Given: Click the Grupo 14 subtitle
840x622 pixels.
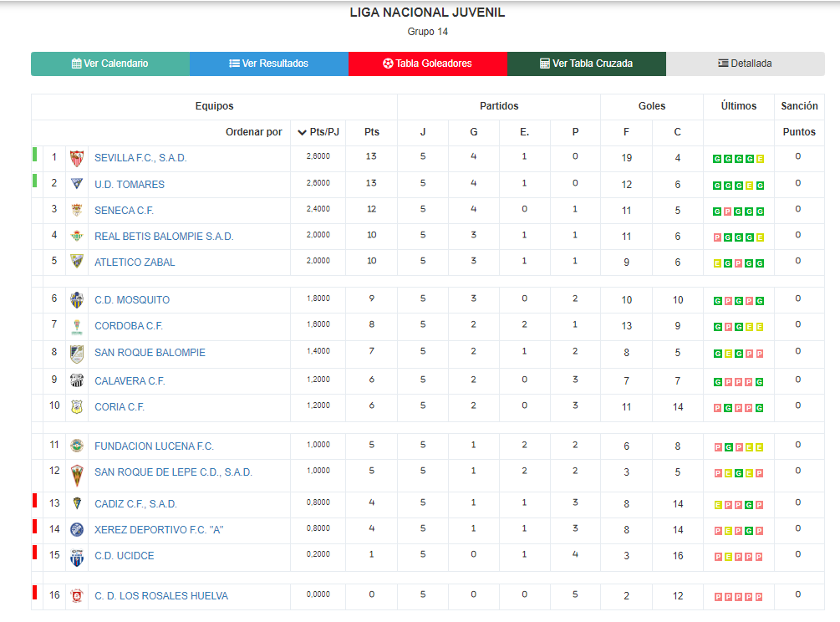Looking at the screenshot, I should (x=427, y=32).
